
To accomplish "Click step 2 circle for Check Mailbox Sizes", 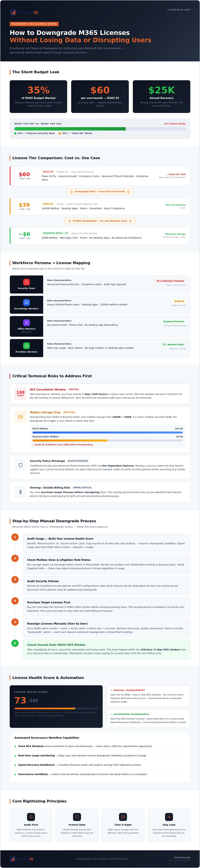I will click(15, 558).
